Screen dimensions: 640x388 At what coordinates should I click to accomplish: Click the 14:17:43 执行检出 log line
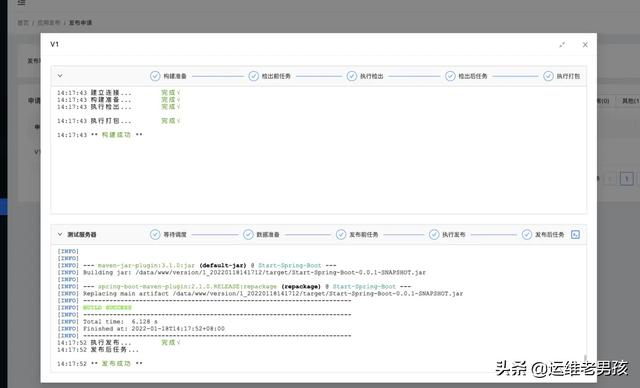[x=118, y=107]
